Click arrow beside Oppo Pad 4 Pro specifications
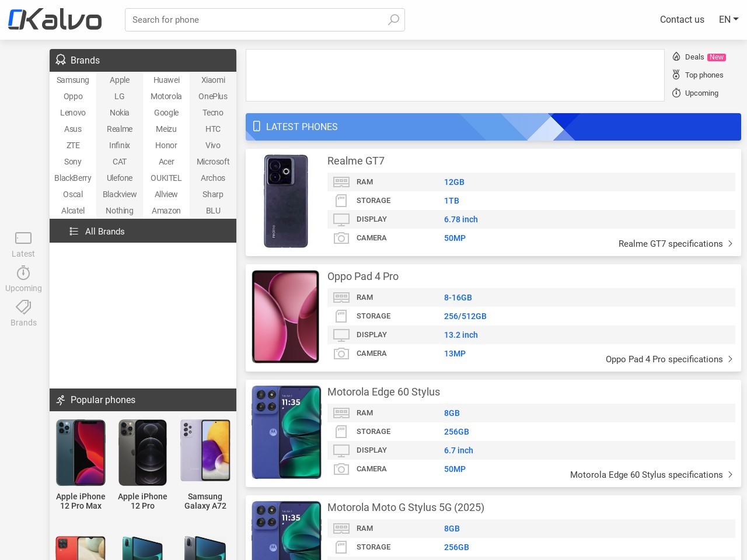This screenshot has width=747, height=560. point(730,359)
